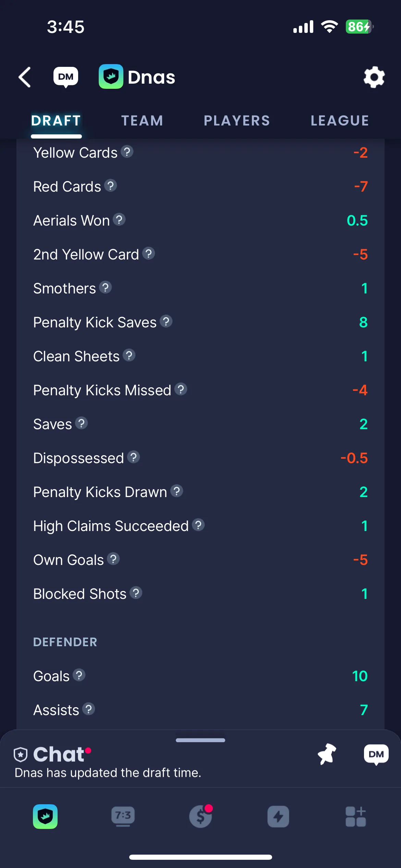Show info for Penalty Kick Saves
This screenshot has height=868, width=401.
166,322
